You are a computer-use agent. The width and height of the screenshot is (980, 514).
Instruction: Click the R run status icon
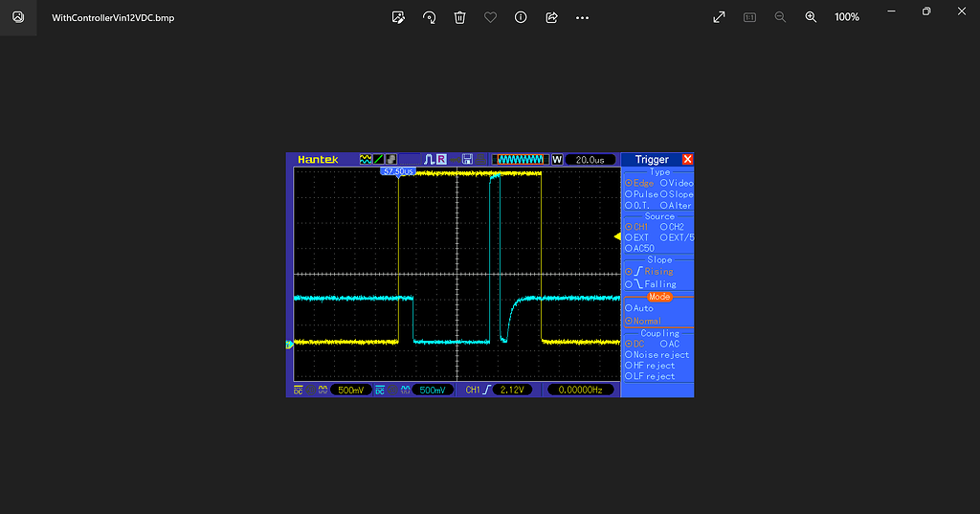click(x=441, y=160)
